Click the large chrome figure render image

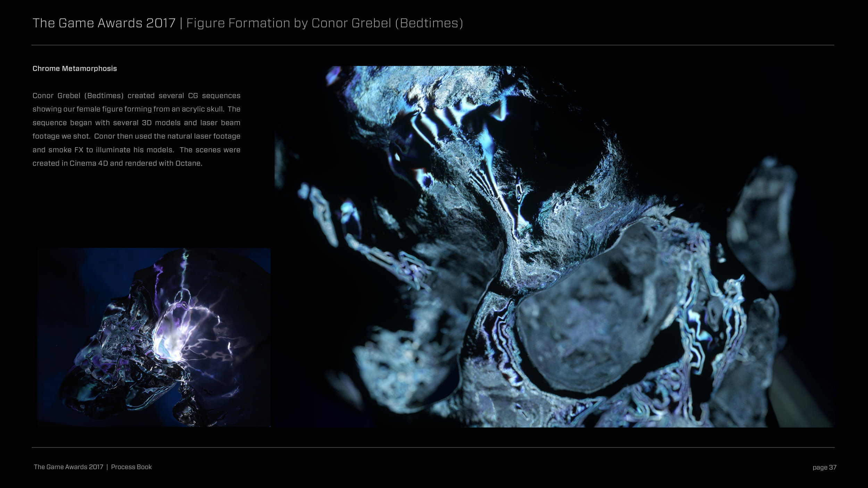[x=554, y=246]
